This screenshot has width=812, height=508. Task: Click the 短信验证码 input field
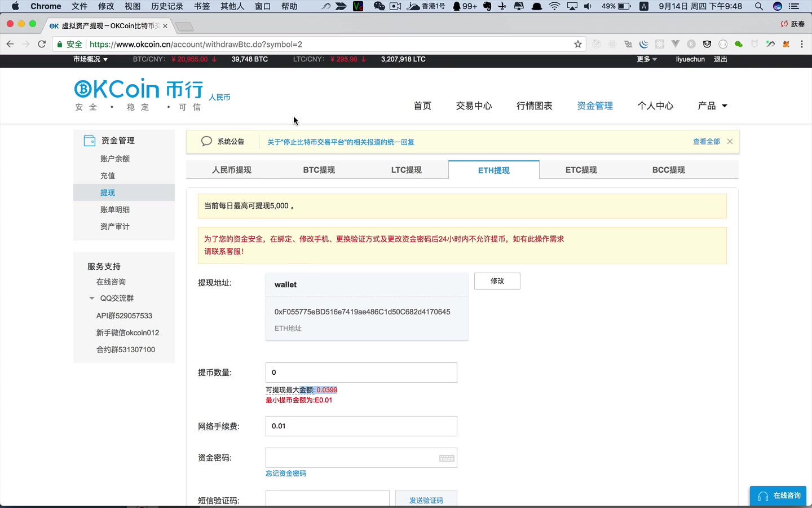[328, 500]
